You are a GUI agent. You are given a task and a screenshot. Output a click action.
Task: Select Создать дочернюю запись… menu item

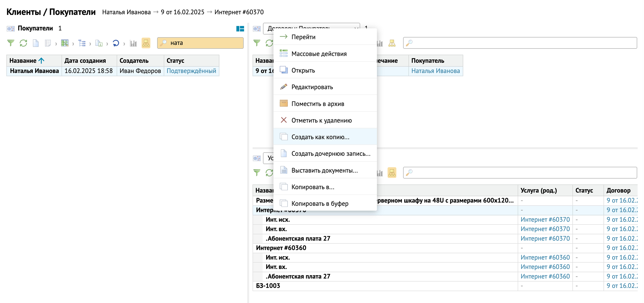(325, 153)
